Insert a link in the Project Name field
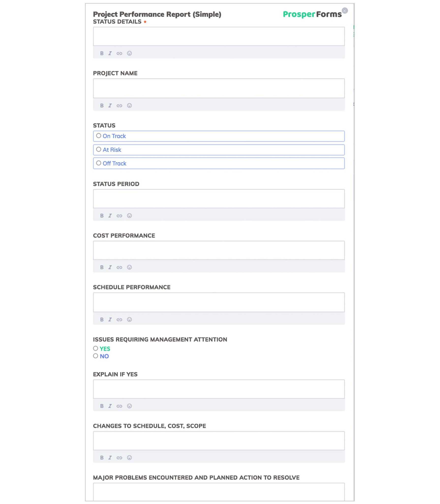 (x=120, y=105)
